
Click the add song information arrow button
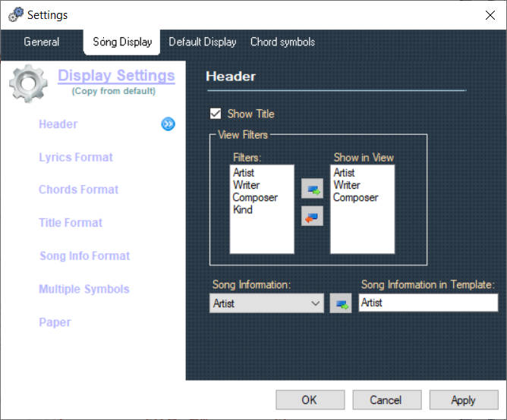pos(342,303)
